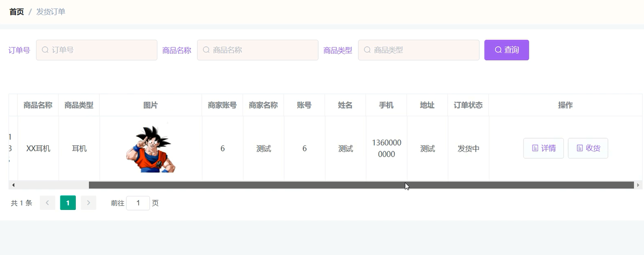
Task: Click the 账号 column header
Action: 304,105
